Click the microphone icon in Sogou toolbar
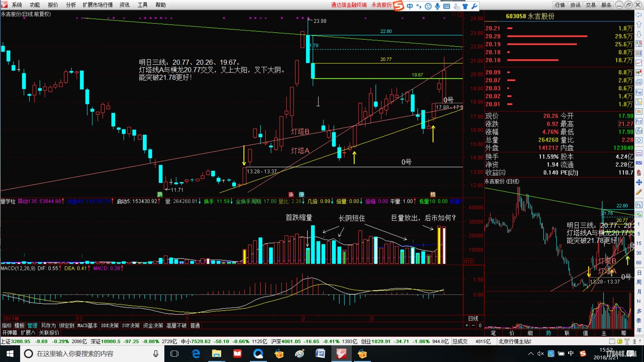This screenshot has height=362, width=644. point(437,6)
